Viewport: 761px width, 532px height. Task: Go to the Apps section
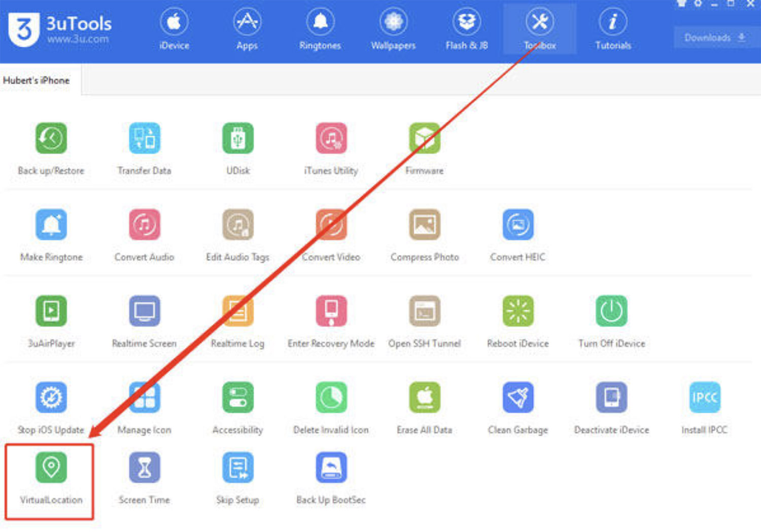(x=247, y=29)
